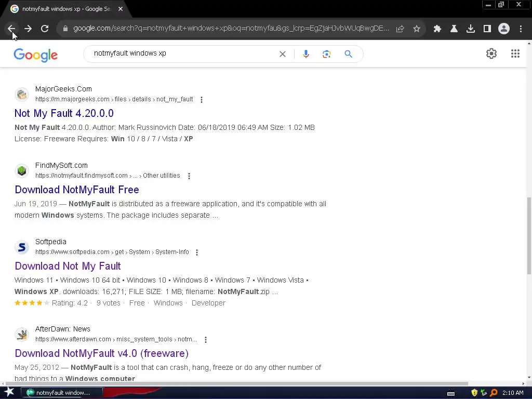
Task: Open more options for the AfterDawn result
Action: click(x=206, y=340)
